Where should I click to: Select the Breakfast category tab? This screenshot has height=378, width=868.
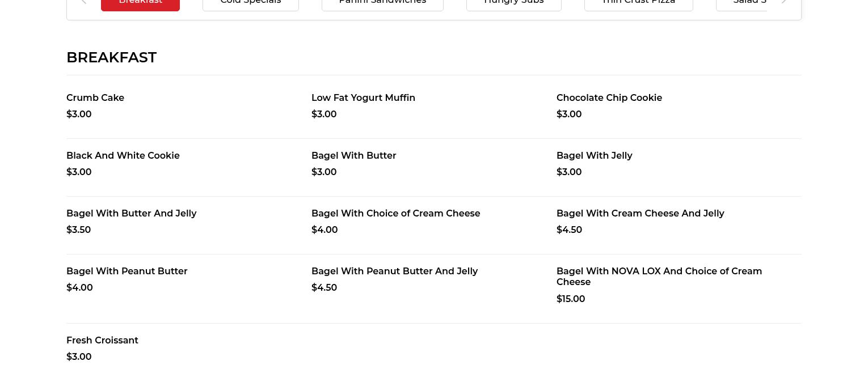point(140,3)
